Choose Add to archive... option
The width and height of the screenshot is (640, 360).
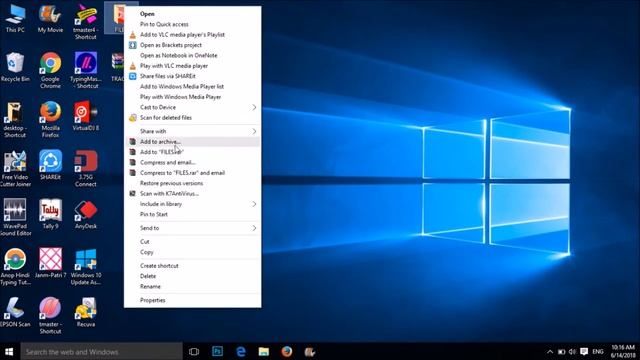click(193, 142)
